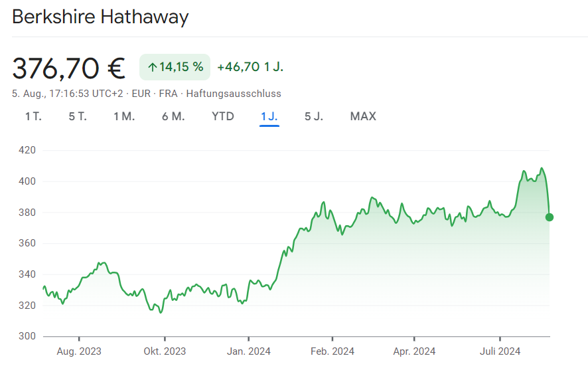Click the 380 y-axis value
Image resolution: width=588 pixels, height=372 pixels.
tap(27, 213)
